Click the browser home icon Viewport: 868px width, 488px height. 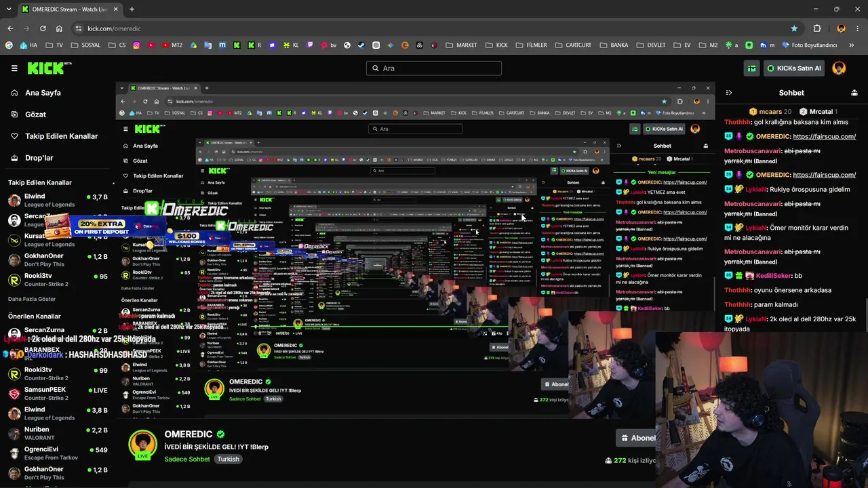pyautogui.click(x=59, y=28)
